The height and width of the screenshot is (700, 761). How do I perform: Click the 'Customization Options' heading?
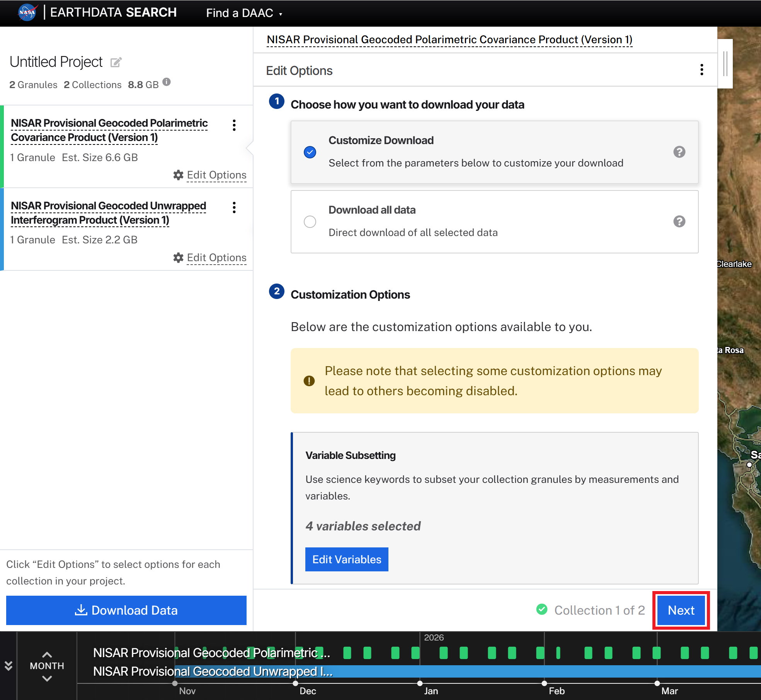pyautogui.click(x=350, y=295)
